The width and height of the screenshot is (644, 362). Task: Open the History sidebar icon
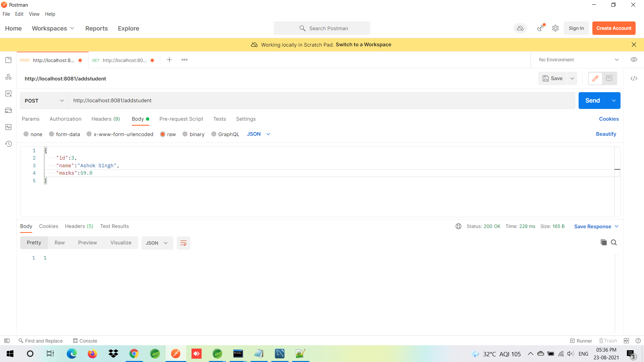click(x=8, y=144)
